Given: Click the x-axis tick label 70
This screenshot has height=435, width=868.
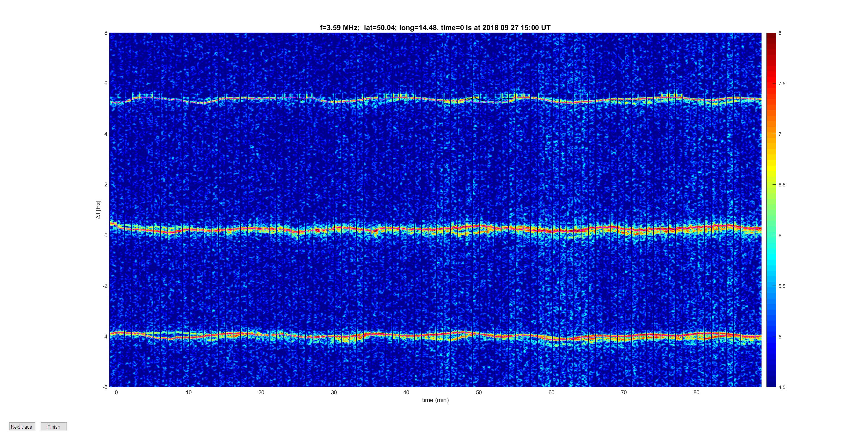Looking at the screenshot, I should [624, 392].
